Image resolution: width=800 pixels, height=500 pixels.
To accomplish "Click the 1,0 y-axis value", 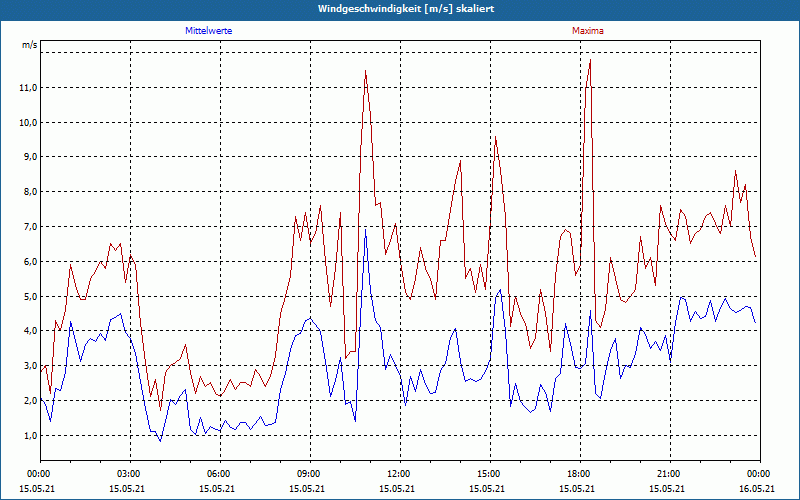I will pos(31,436).
